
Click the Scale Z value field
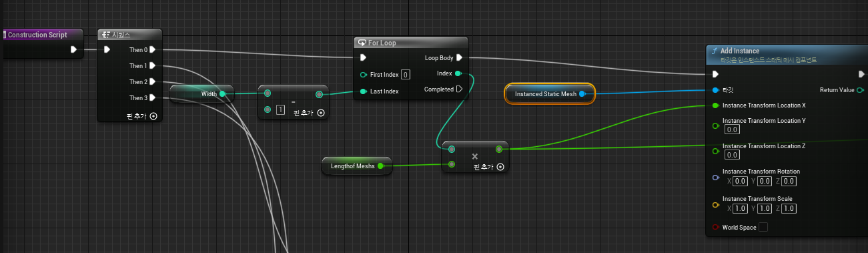(x=789, y=208)
